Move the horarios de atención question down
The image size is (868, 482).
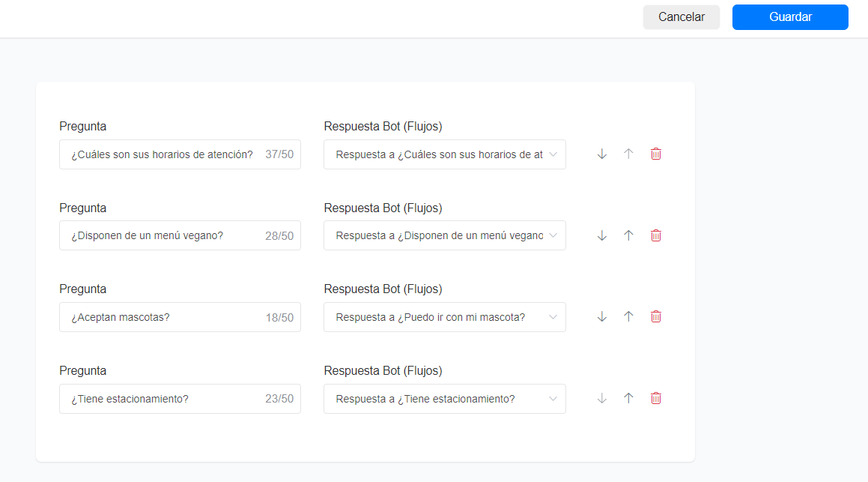[601, 154]
